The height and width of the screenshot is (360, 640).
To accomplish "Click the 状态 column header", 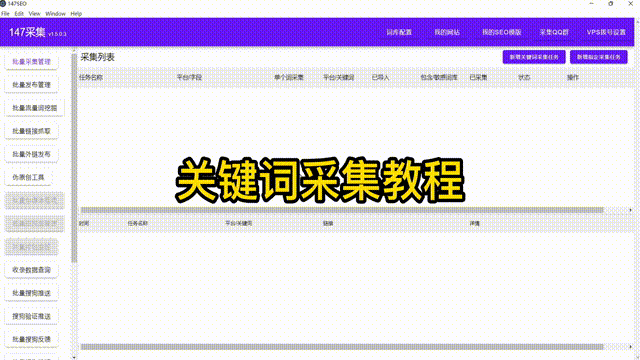I will pyautogui.click(x=524, y=77).
